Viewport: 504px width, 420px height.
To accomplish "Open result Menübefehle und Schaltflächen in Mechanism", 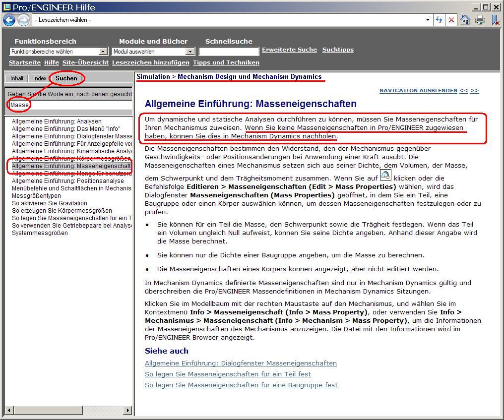I will point(71,188).
